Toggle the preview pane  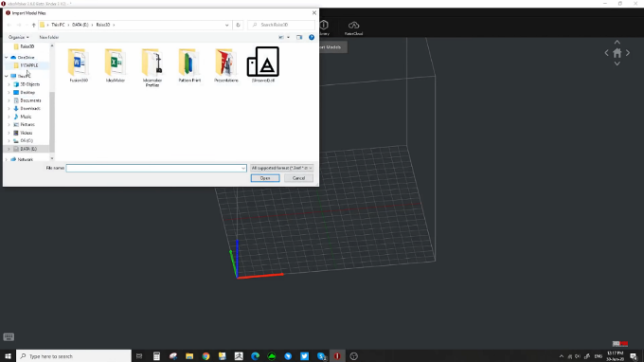(x=299, y=37)
